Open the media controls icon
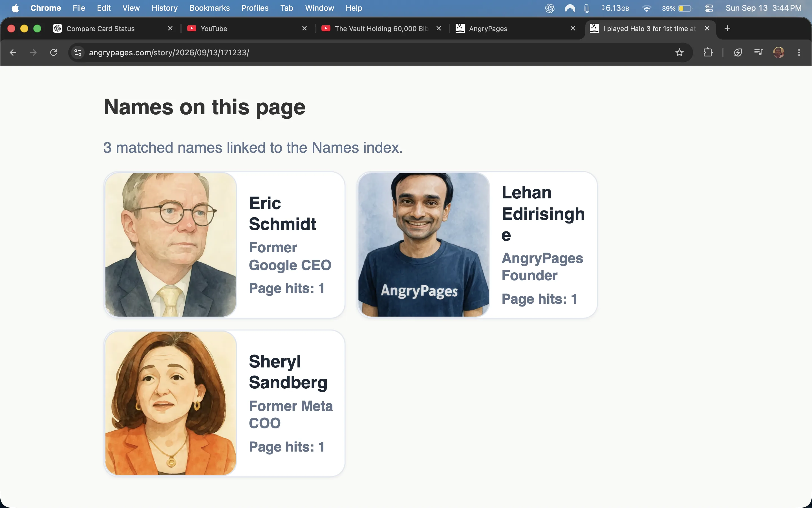The image size is (812, 508). tap(758, 52)
